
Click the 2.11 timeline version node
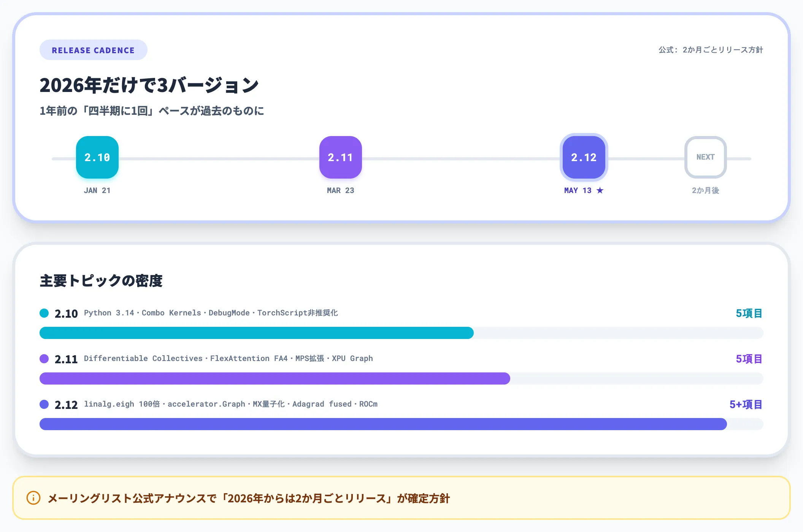[341, 157]
